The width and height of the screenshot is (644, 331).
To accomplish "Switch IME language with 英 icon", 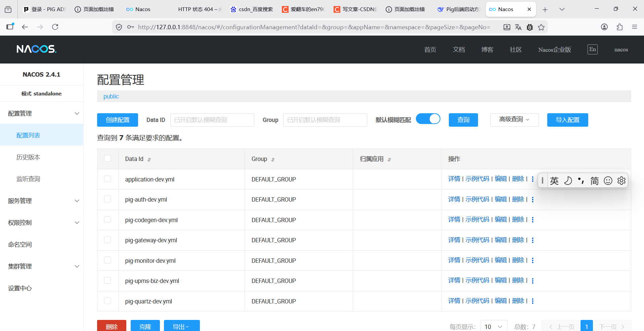I will coord(554,181).
